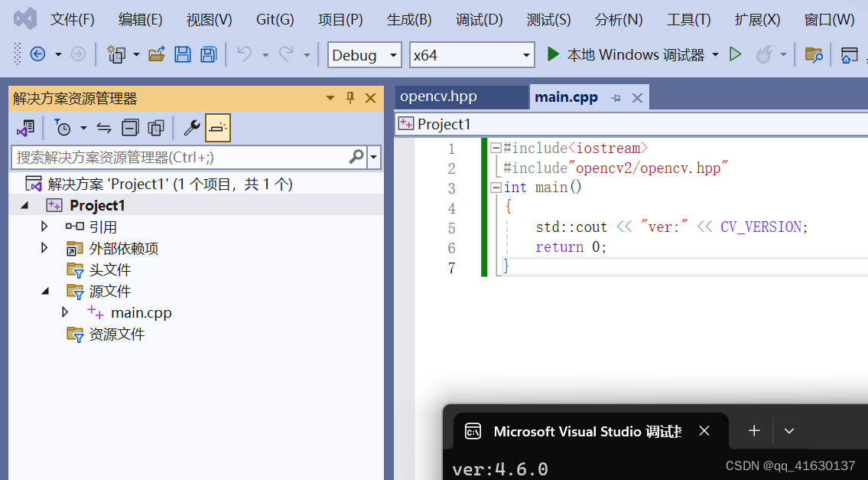Toggle the auto-hide pin on Solution Explorer

tap(349, 98)
